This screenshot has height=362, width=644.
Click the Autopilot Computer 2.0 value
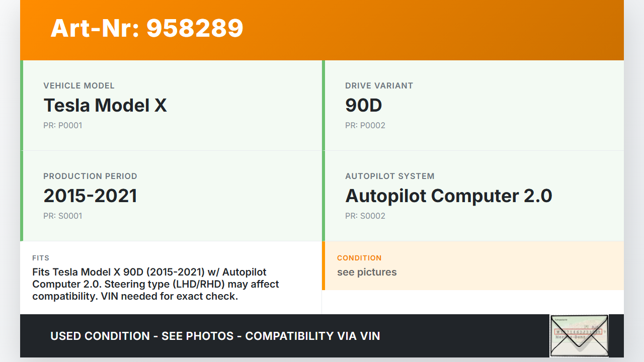tap(448, 196)
